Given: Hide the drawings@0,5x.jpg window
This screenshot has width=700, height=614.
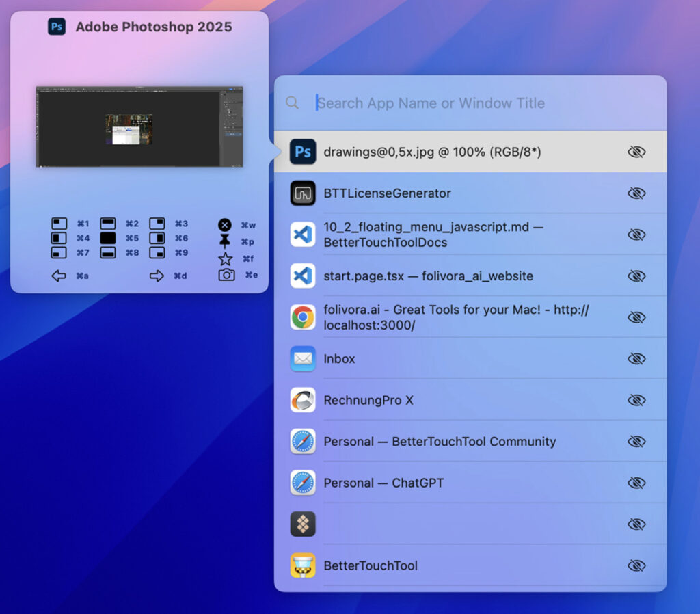Looking at the screenshot, I should pyautogui.click(x=636, y=152).
